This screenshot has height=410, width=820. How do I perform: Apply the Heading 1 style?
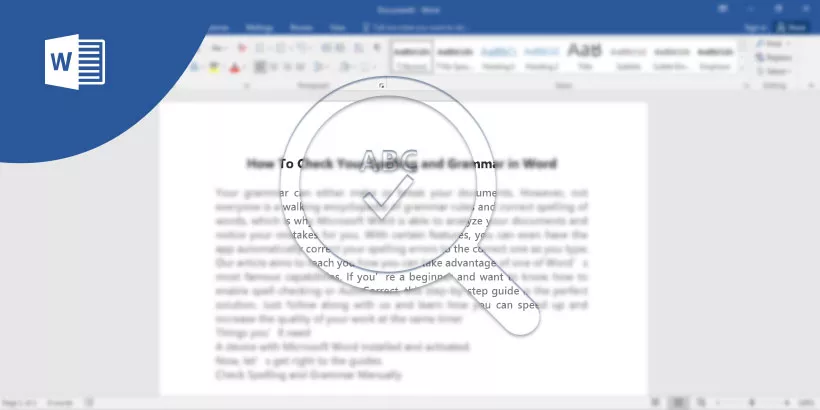(x=498, y=56)
